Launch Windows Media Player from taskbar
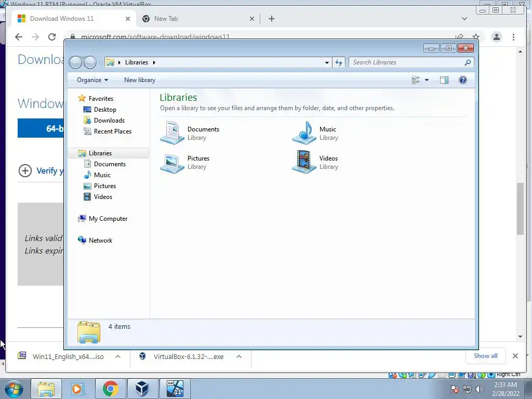Image resolution: width=532 pixels, height=399 pixels. (78, 389)
